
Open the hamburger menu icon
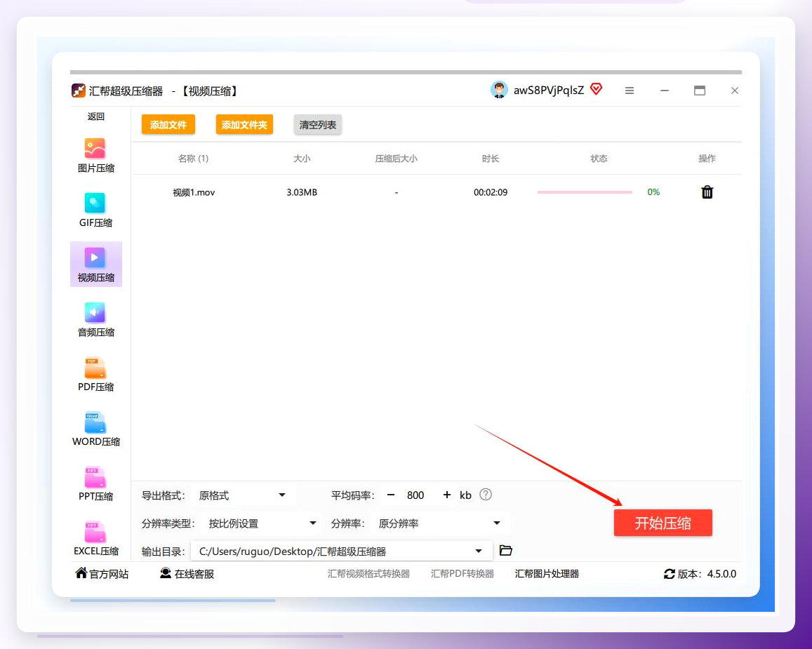pos(630,91)
